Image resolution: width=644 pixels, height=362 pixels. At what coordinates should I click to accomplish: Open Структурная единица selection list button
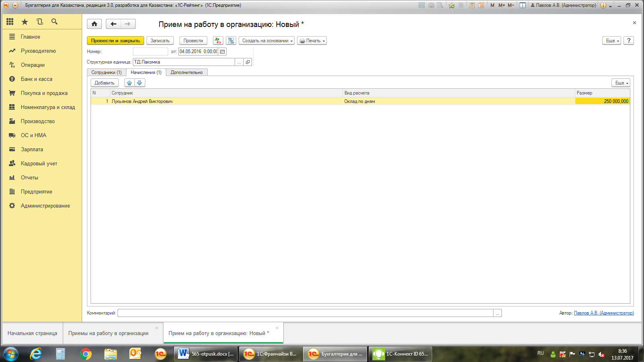239,62
